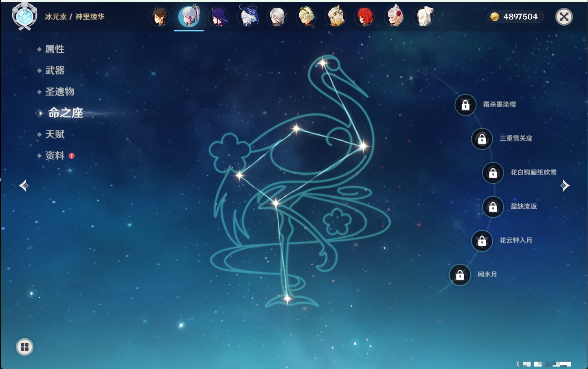Switch to the brown-haired first character portrait
Image resolution: width=588 pixels, height=369 pixels.
point(160,17)
